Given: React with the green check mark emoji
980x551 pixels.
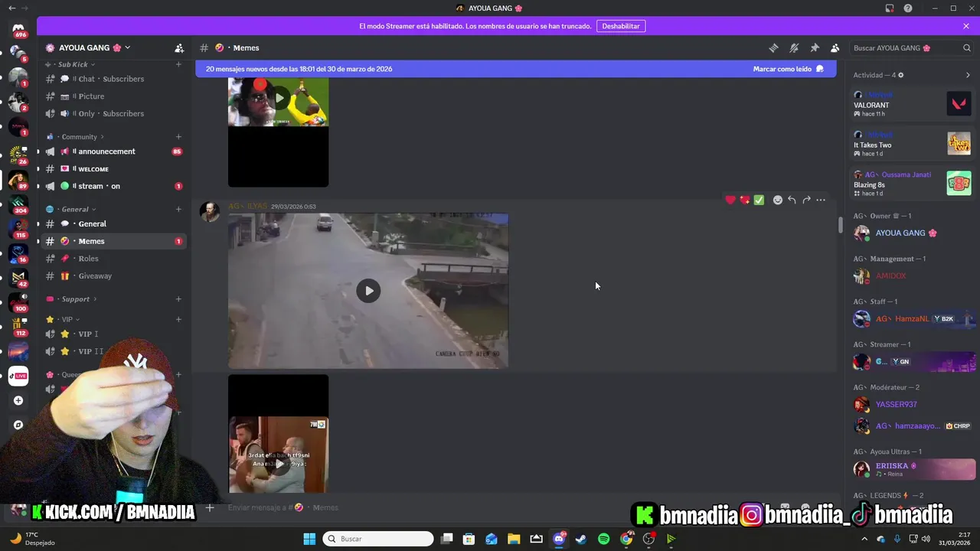Looking at the screenshot, I should 759,200.
